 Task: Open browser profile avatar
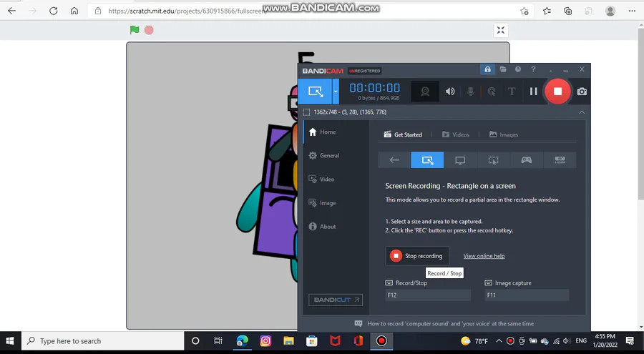pos(610,11)
